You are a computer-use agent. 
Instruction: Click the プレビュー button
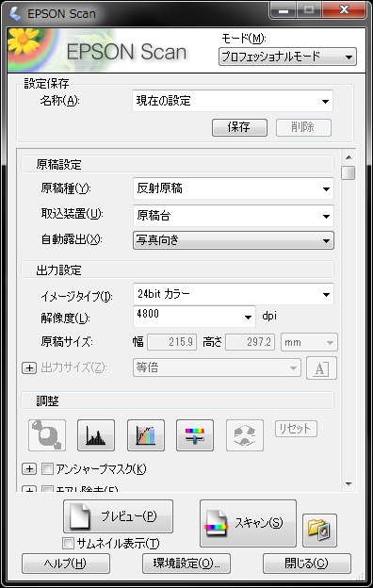pyautogui.click(x=118, y=516)
